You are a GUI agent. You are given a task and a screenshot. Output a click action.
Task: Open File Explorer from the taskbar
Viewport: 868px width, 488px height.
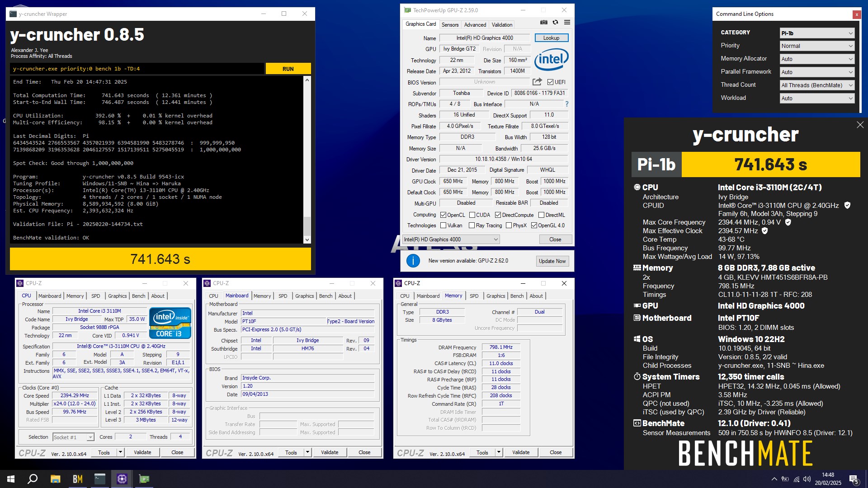coord(55,479)
